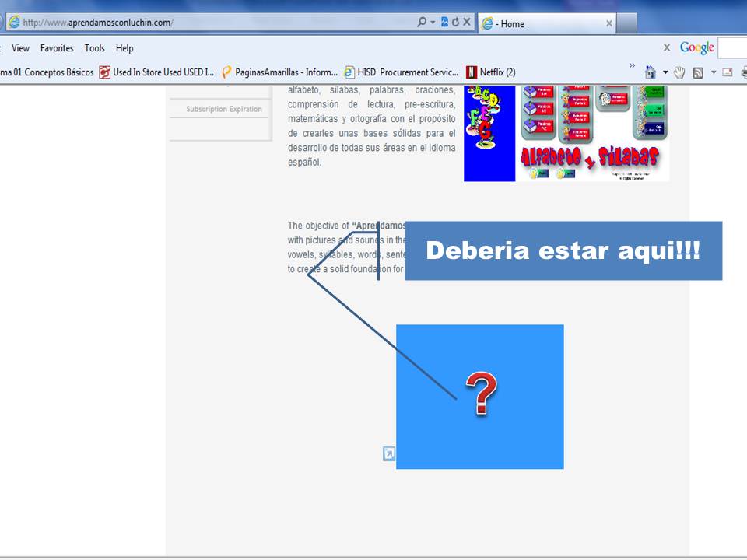Select the '- Home' browser tab

click(546, 23)
